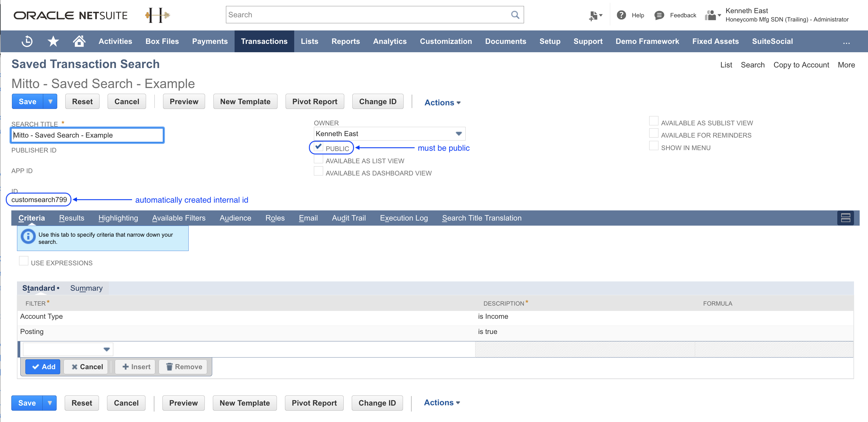Image resolution: width=868 pixels, height=422 pixels.
Task: Go to the Home house icon
Action: point(79,41)
